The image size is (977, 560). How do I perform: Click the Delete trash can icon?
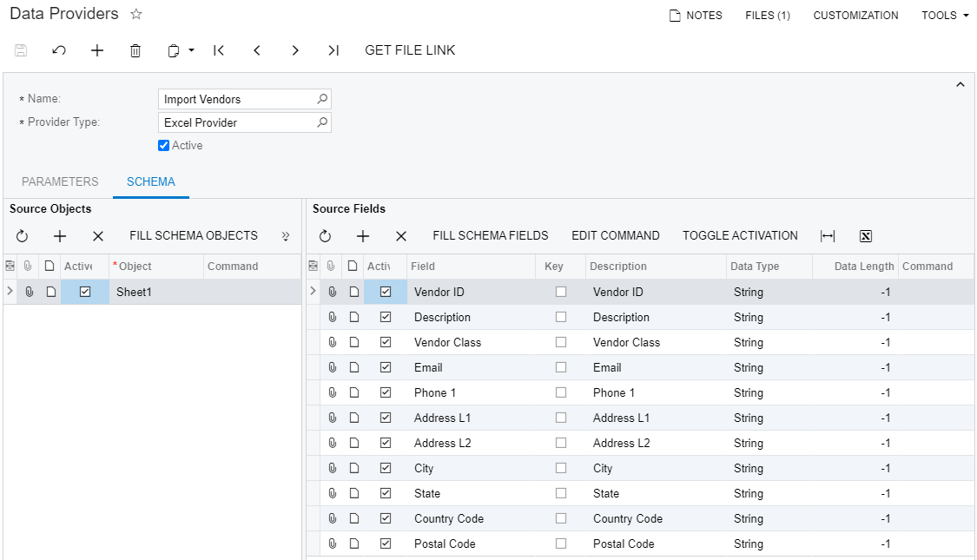point(135,50)
